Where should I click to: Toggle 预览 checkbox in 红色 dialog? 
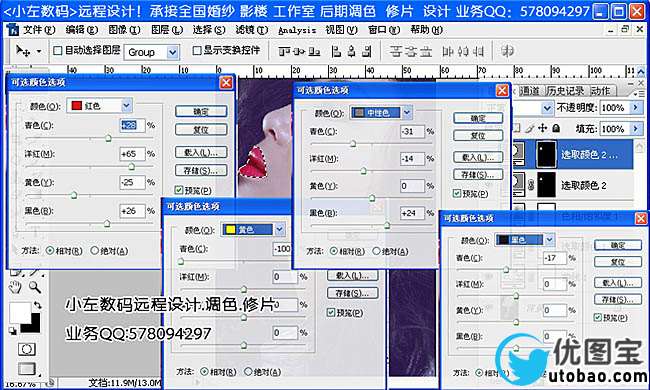[x=179, y=190]
